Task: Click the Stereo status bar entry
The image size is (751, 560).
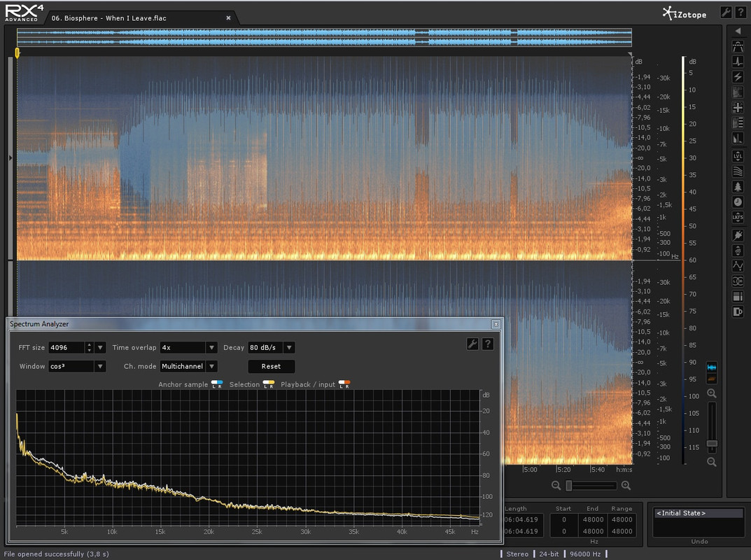Action: (x=517, y=554)
